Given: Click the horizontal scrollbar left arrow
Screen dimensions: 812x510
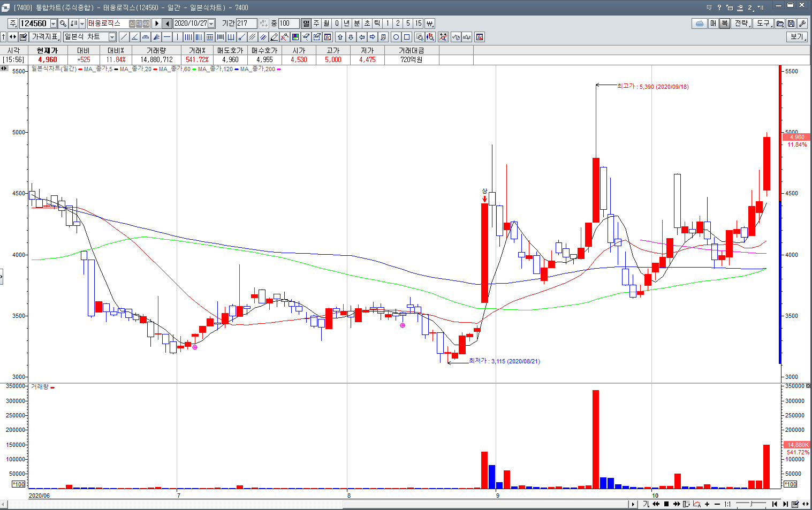Looking at the screenshot, I should tap(4, 504).
